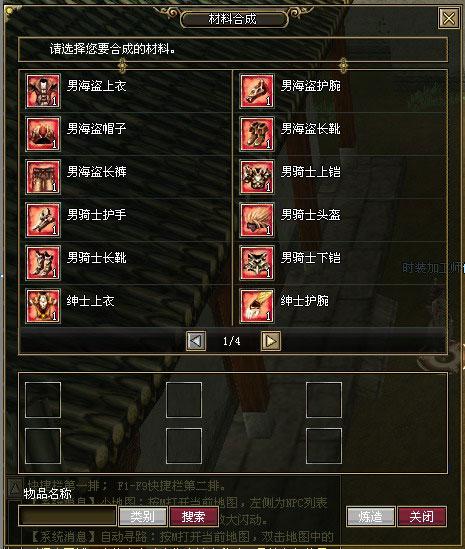This screenshot has height=549, width=465.
Task: Focus the 物品名称 item name field
Action: [67, 515]
